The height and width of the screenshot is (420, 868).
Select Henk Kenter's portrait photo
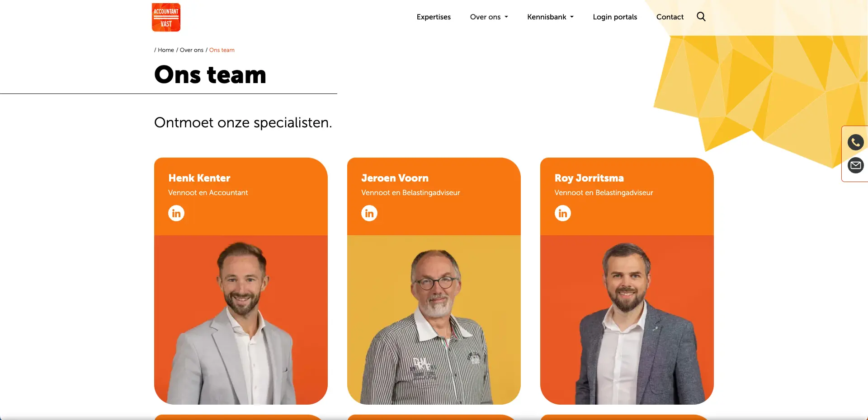241,320
